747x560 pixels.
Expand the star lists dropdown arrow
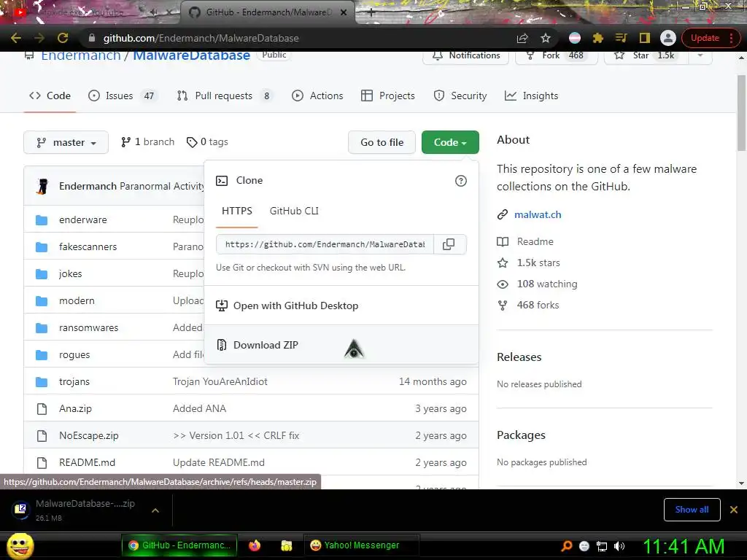tap(700, 55)
